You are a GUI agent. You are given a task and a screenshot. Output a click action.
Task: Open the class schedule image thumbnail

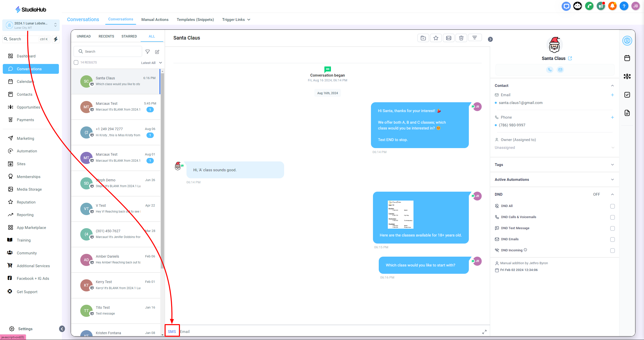[400, 215]
